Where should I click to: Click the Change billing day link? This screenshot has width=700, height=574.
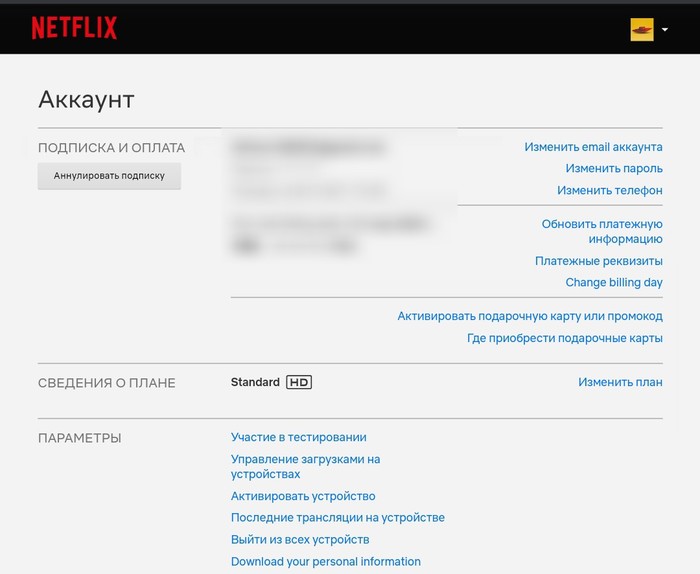click(614, 283)
